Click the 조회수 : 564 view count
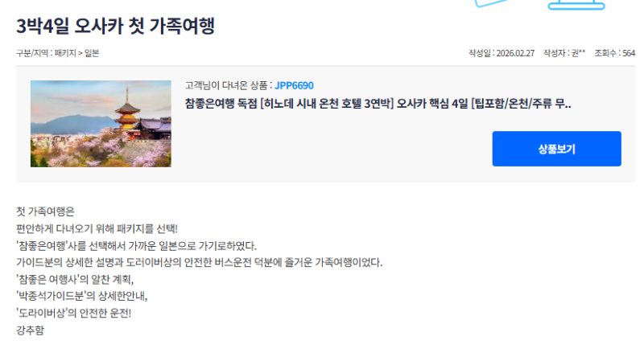644x353 pixels. (614, 53)
